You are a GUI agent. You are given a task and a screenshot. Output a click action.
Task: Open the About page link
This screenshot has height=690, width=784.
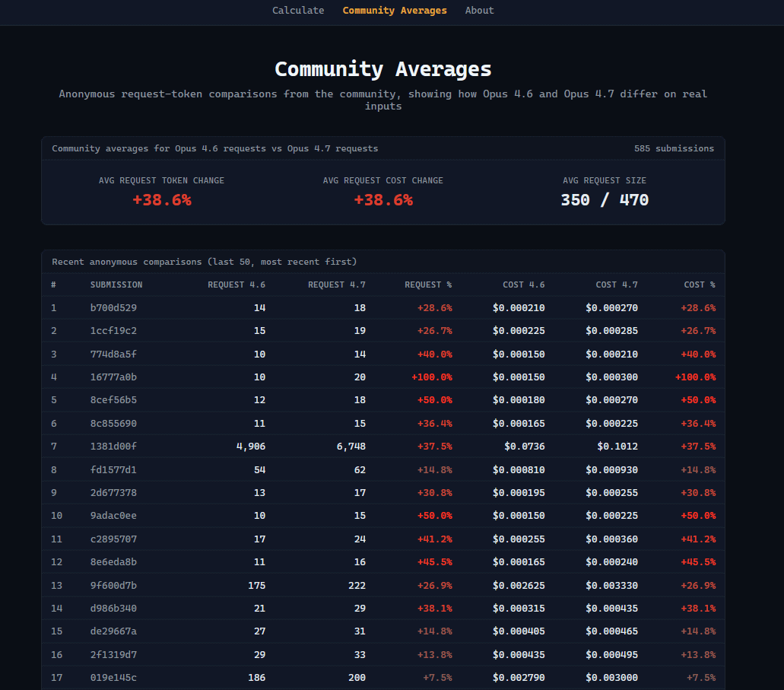pyautogui.click(x=479, y=11)
